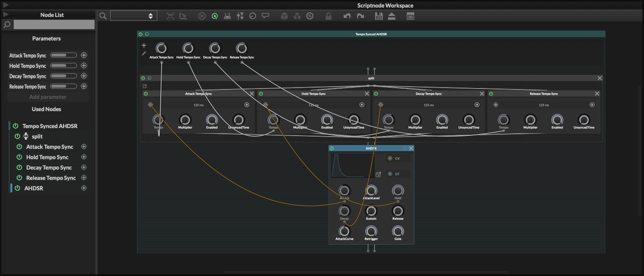Toggle power for Tempo Synced AHDSR in Used Nodes
This screenshot has width=644, height=276.
(x=16, y=126)
